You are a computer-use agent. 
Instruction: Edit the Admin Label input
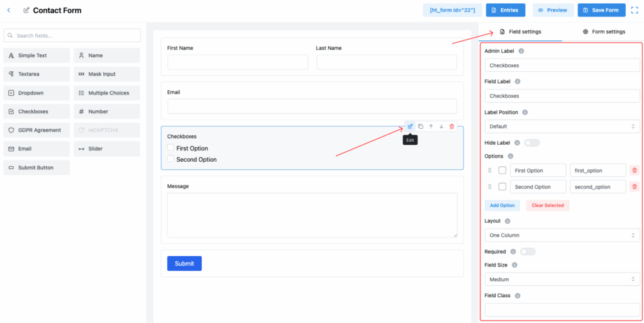(x=562, y=65)
